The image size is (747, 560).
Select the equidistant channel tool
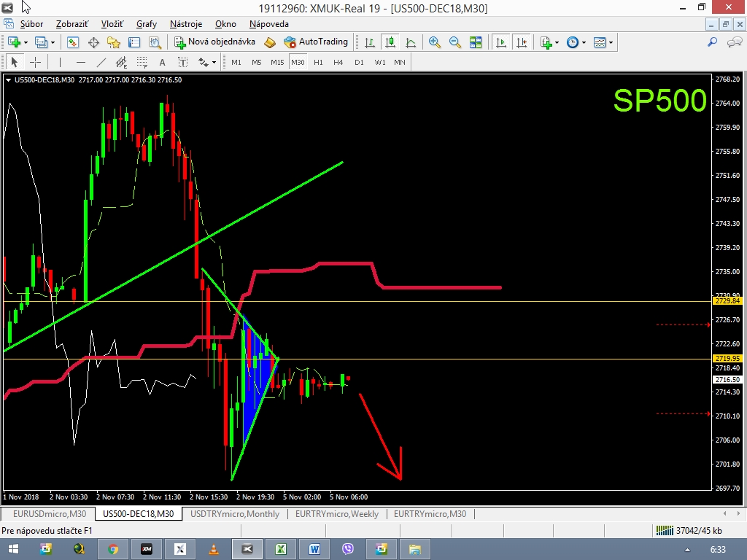[x=122, y=63]
